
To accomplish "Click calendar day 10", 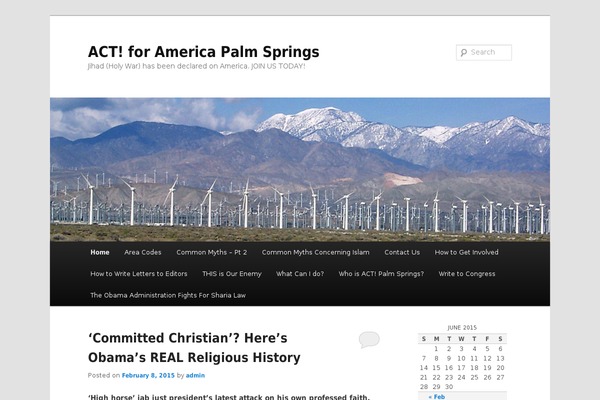I will (x=461, y=358).
